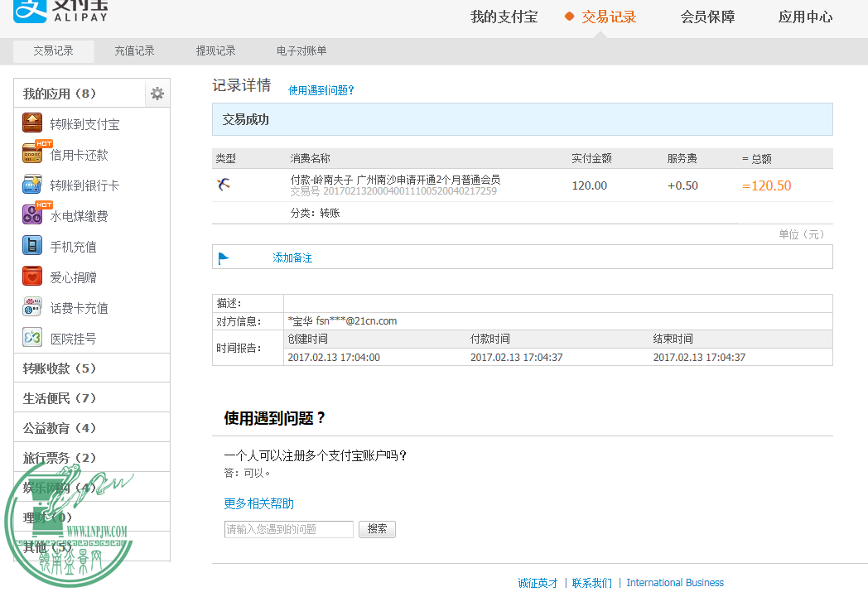
Task: Select the phone card recharge icon (话费卡充值)
Action: point(32,307)
